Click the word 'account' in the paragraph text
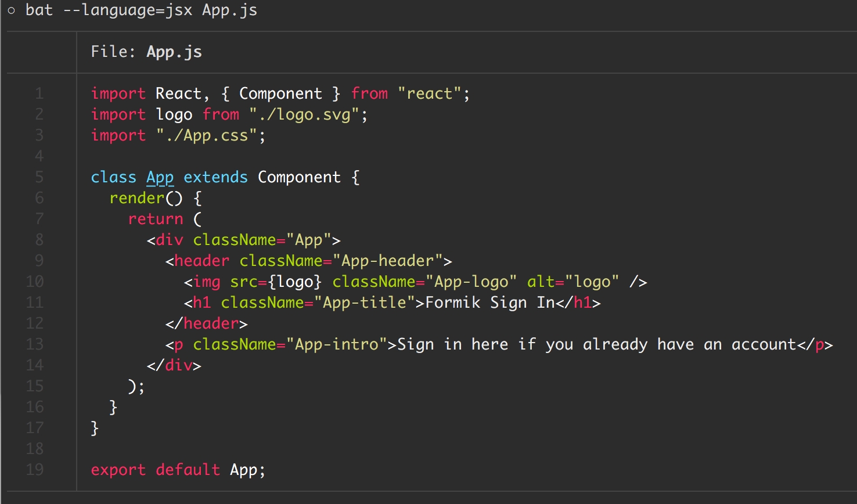Screen dimensions: 857x504 764,344
